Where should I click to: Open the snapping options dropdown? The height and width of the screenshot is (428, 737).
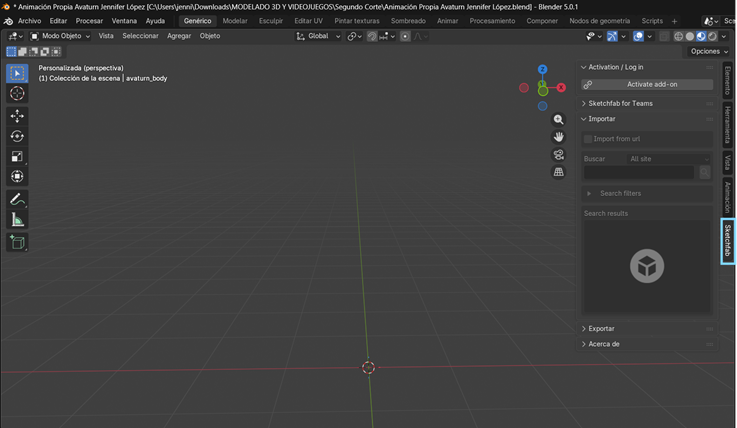(x=388, y=36)
